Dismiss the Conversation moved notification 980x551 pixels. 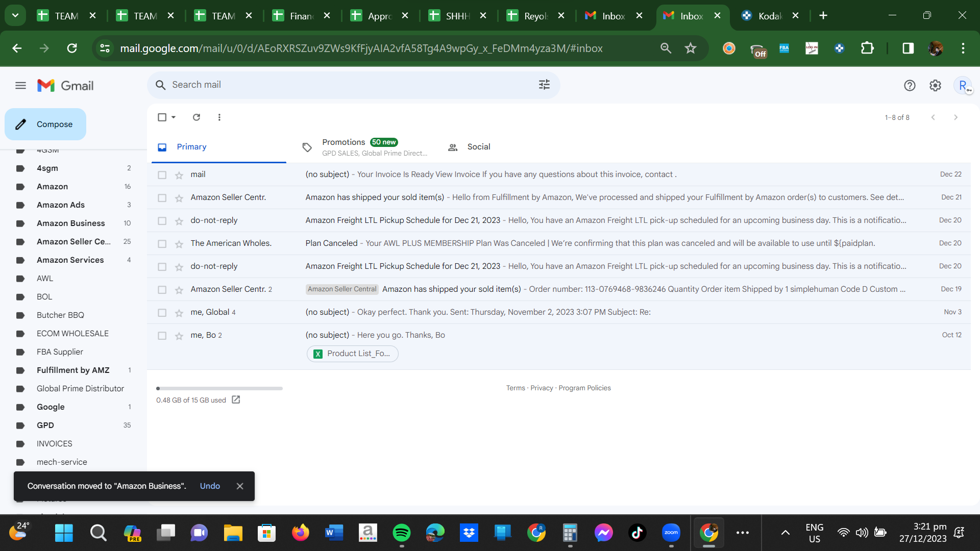click(x=240, y=486)
